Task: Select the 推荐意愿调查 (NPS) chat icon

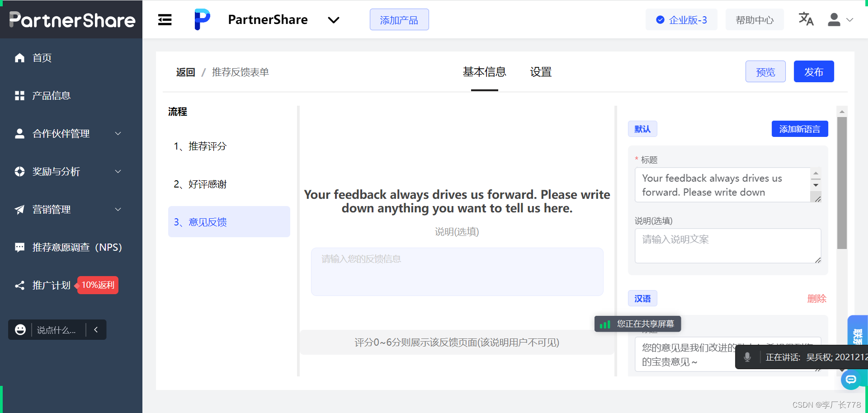Action: 19,247
